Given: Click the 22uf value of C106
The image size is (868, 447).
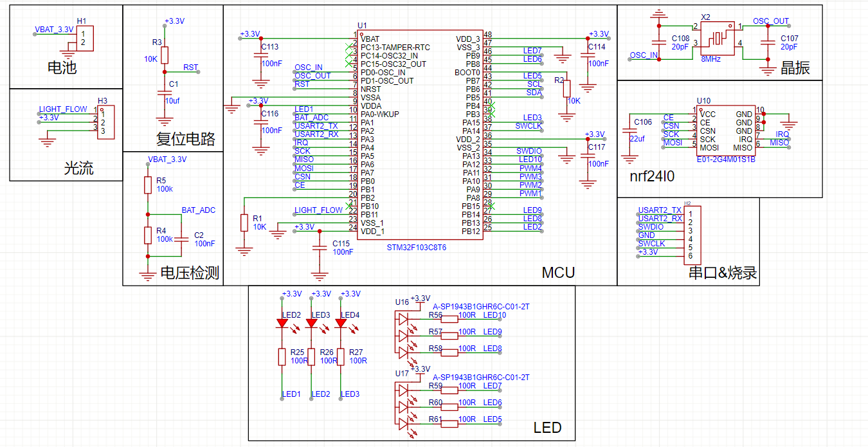Looking at the screenshot, I should point(637,139).
